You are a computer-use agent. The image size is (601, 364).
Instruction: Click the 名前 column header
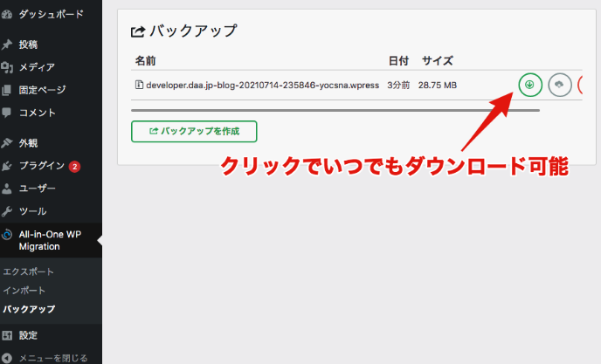(145, 60)
